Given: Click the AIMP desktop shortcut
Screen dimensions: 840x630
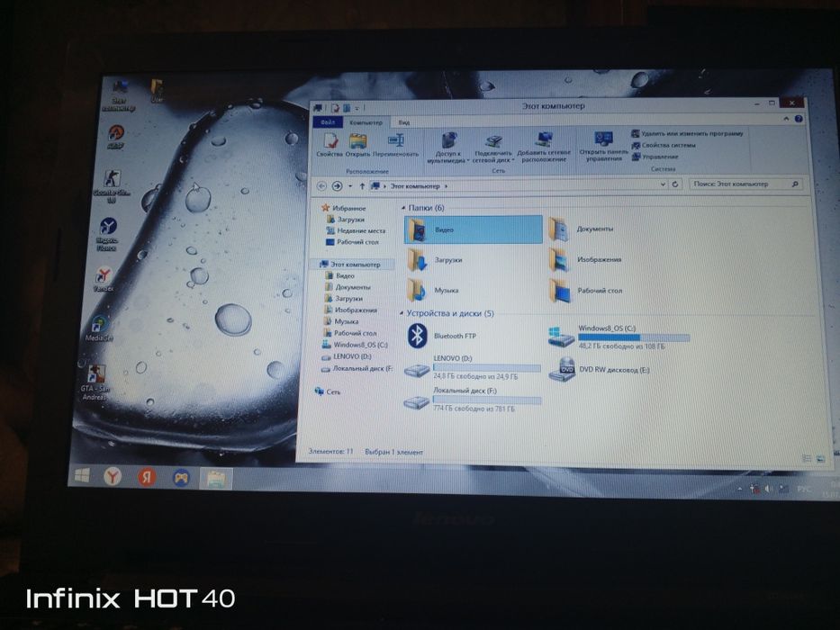Looking at the screenshot, I should coord(116,137).
